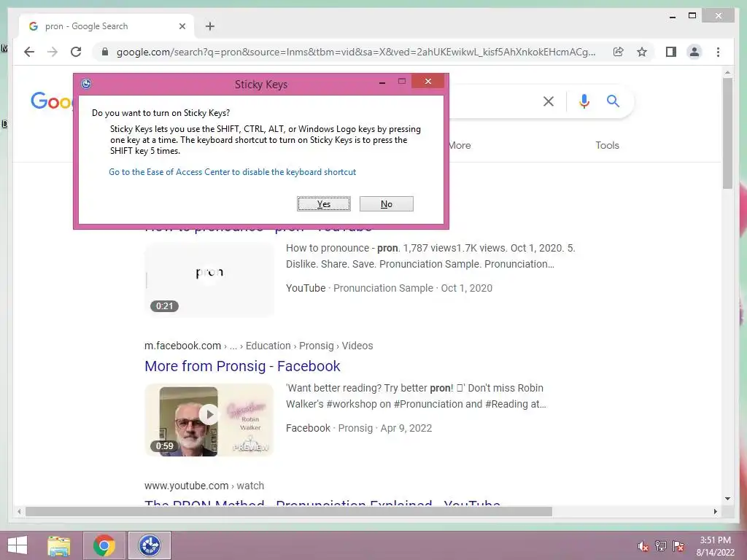The height and width of the screenshot is (560, 747).
Task: Open the search Tools option
Action: coord(608,145)
